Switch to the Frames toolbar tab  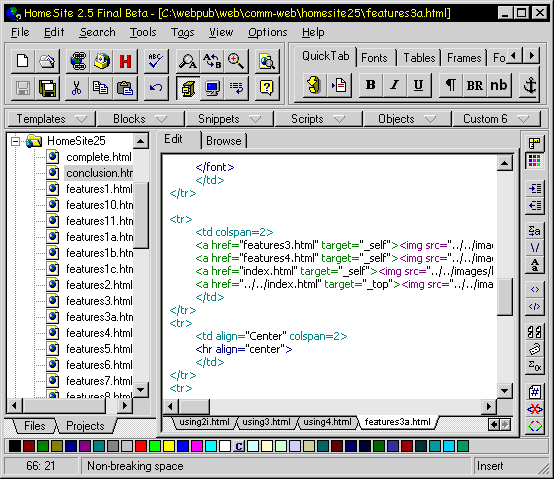click(x=464, y=58)
